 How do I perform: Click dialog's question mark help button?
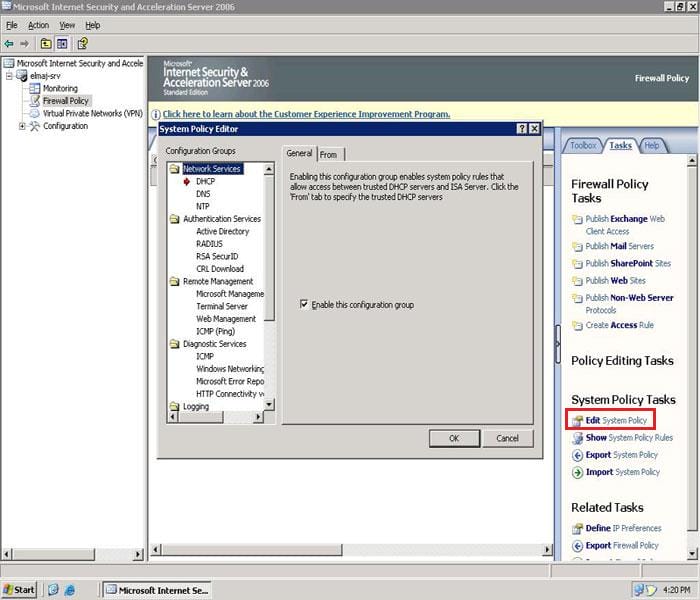(522, 129)
